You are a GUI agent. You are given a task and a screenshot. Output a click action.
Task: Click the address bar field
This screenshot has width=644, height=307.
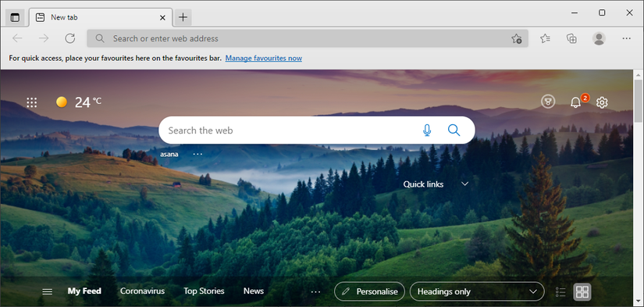(x=308, y=38)
